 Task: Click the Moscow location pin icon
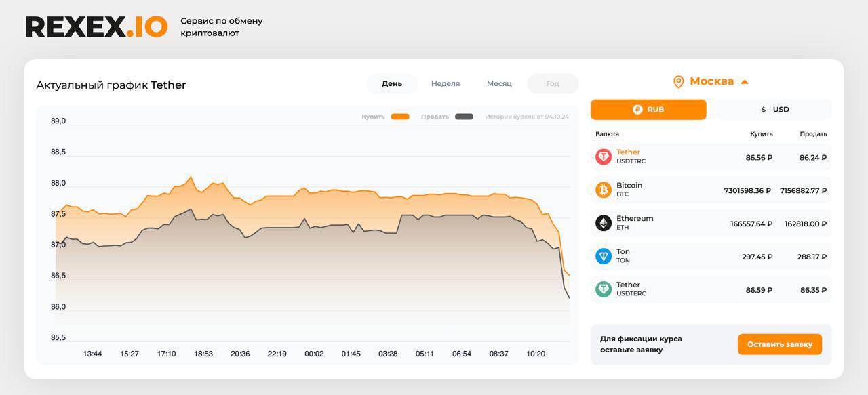(678, 82)
